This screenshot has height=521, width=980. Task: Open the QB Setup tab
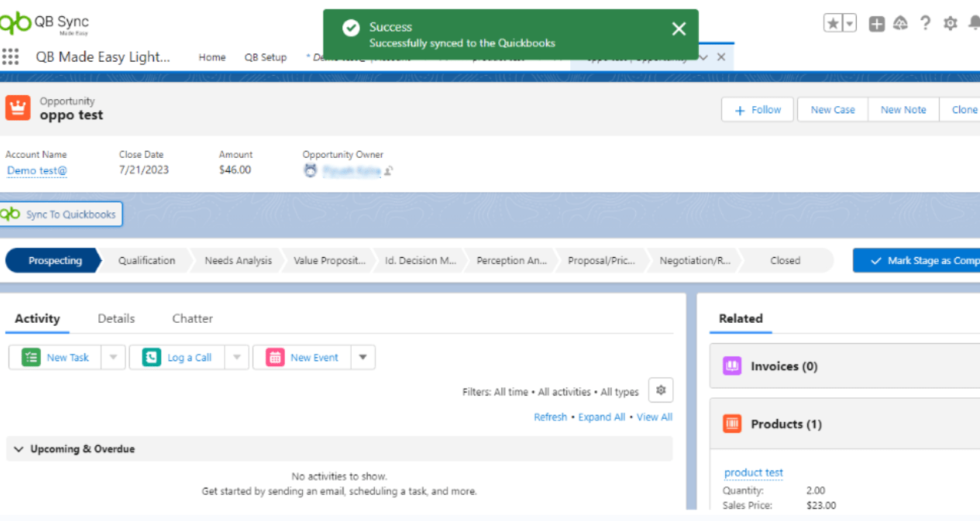[266, 57]
